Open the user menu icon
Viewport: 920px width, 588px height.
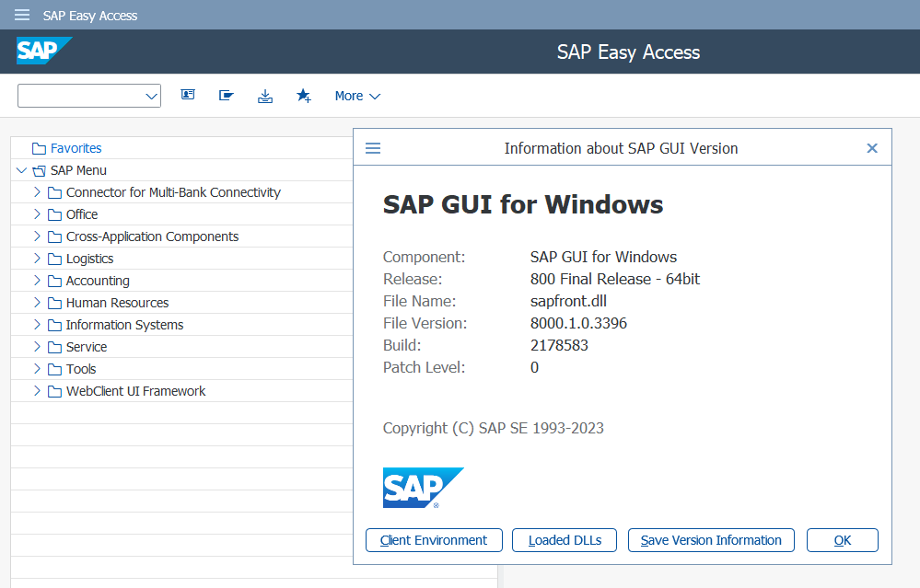coord(188,95)
